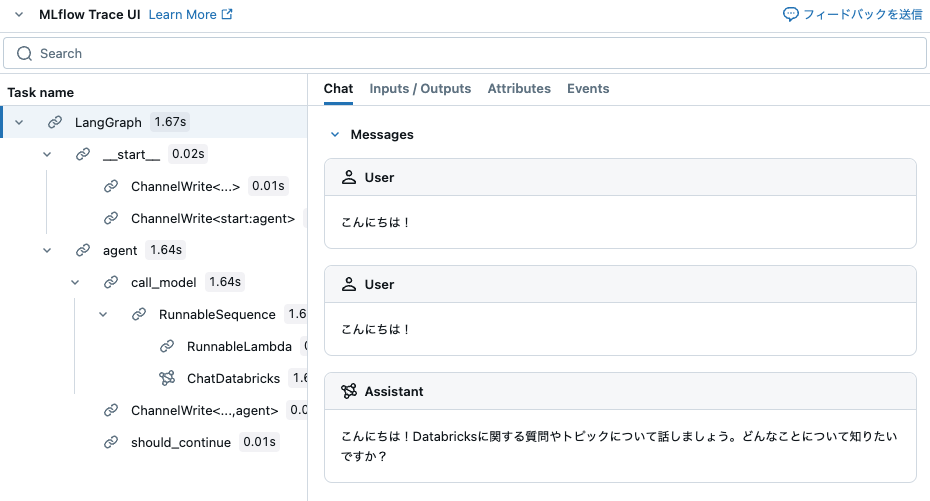Select the ChatDatabricks span row
The height and width of the screenshot is (501, 930).
(x=154, y=378)
